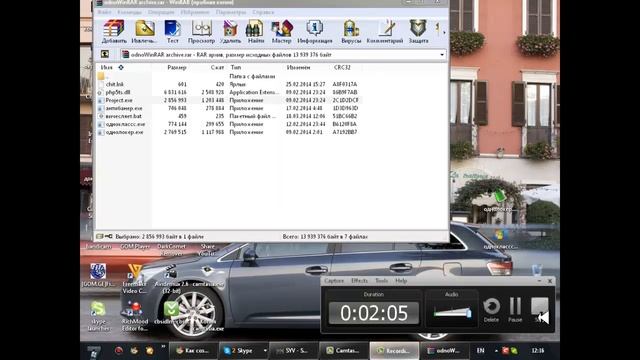
Task: Open the Effects menu in recorder
Action: point(359,281)
